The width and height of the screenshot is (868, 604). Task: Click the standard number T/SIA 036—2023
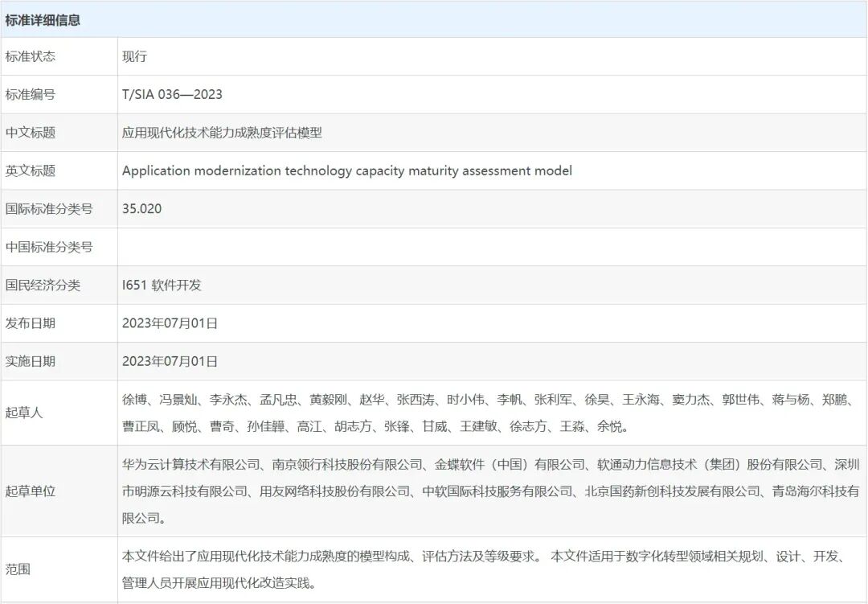tap(169, 94)
